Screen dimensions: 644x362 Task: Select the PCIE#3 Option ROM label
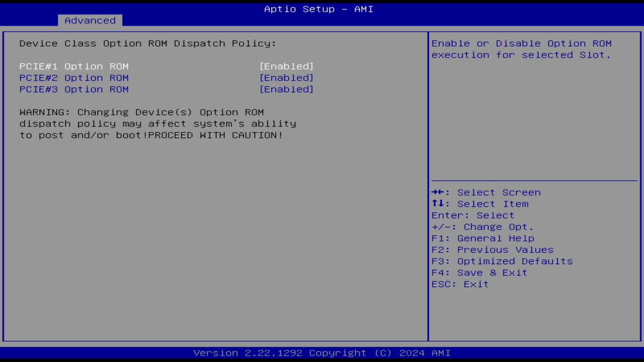click(x=74, y=89)
